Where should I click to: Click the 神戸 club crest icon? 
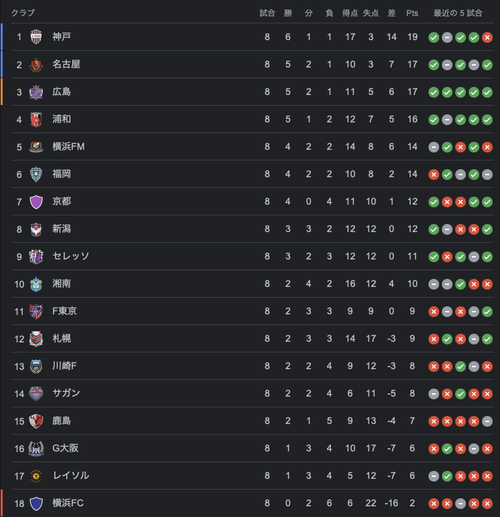[x=36, y=37]
